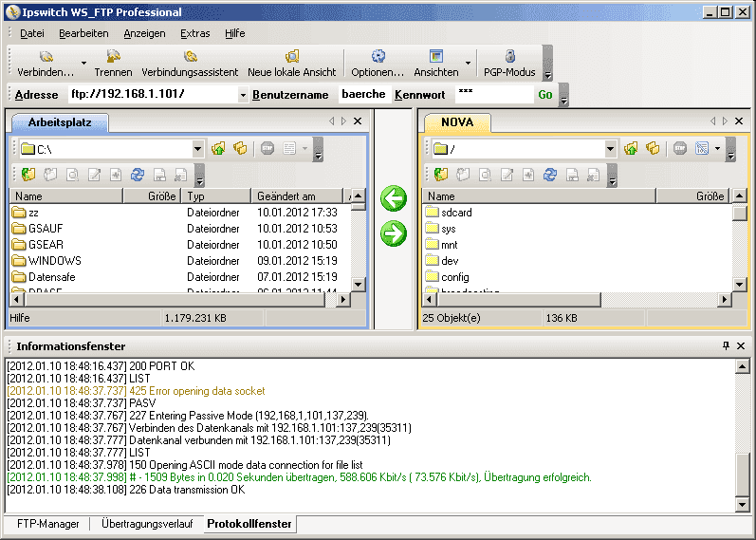Click the list view icon in Arbeitsplatz pane
Image resolution: width=756 pixels, height=540 pixels.
pyautogui.click(x=289, y=149)
